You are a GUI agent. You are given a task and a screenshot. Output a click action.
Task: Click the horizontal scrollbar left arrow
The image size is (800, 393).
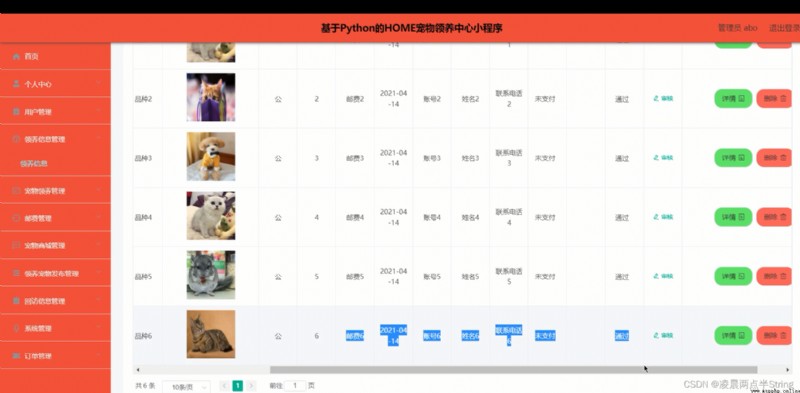138,370
